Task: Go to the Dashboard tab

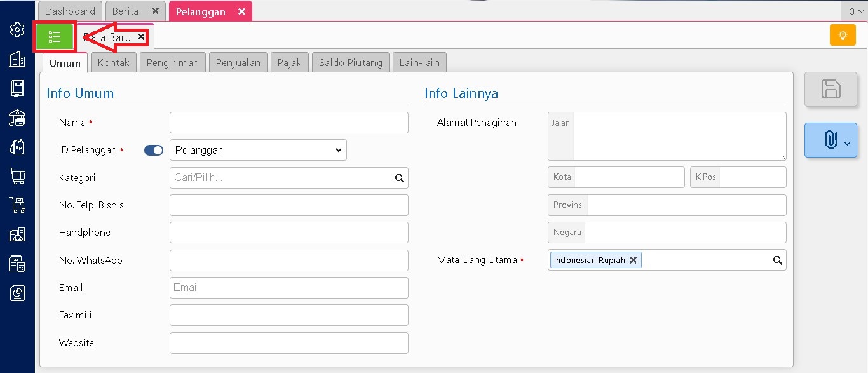Action: (70, 11)
